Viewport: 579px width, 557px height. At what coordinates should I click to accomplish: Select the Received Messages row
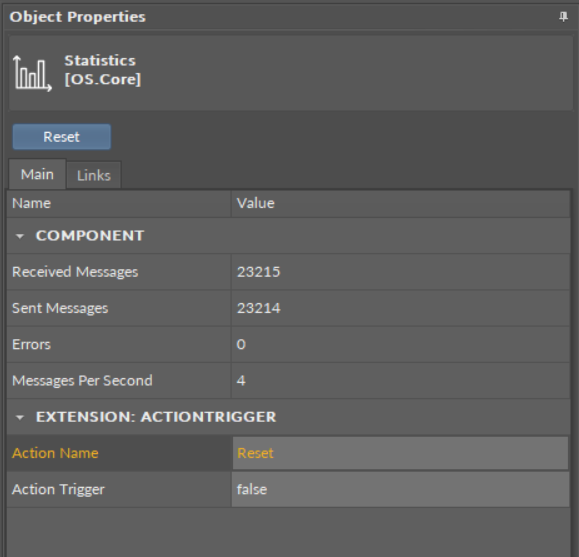288,272
